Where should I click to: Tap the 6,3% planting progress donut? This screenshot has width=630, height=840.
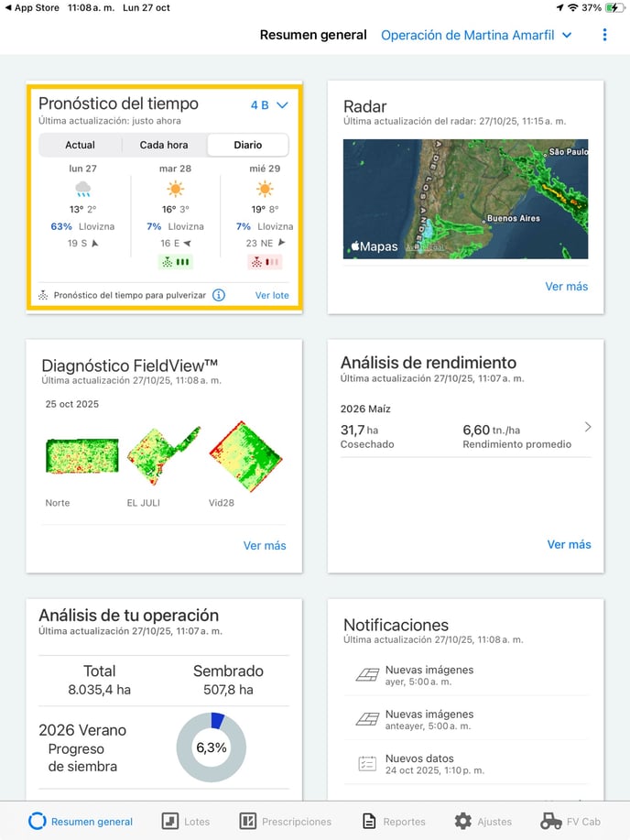click(211, 747)
